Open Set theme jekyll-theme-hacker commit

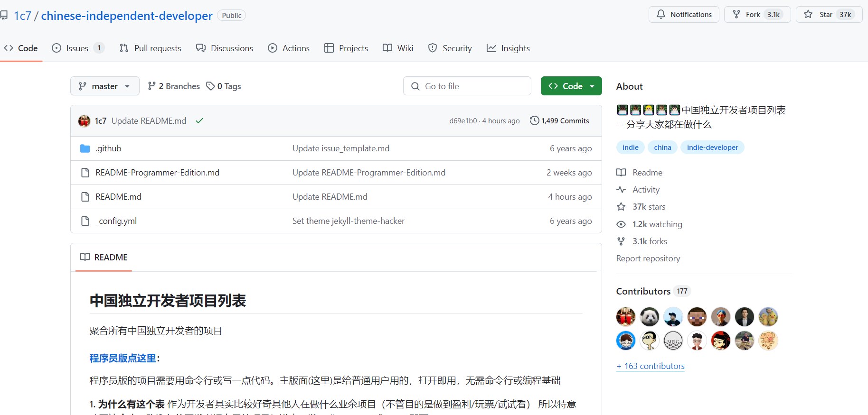(x=349, y=221)
